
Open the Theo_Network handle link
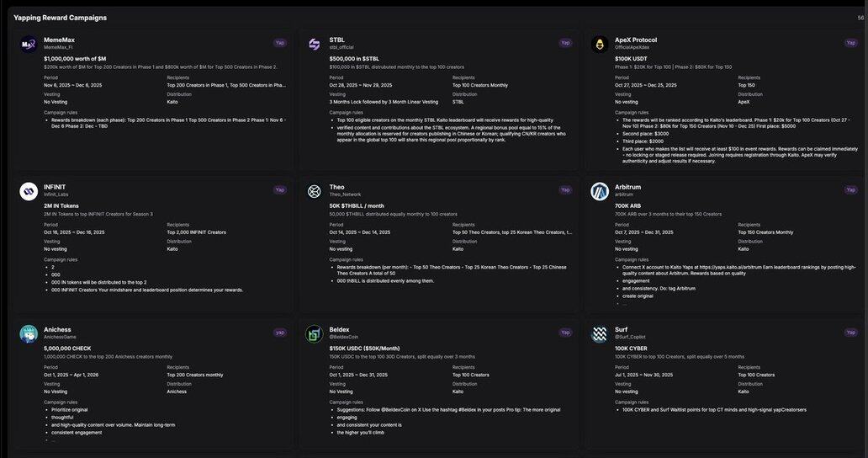(345, 194)
